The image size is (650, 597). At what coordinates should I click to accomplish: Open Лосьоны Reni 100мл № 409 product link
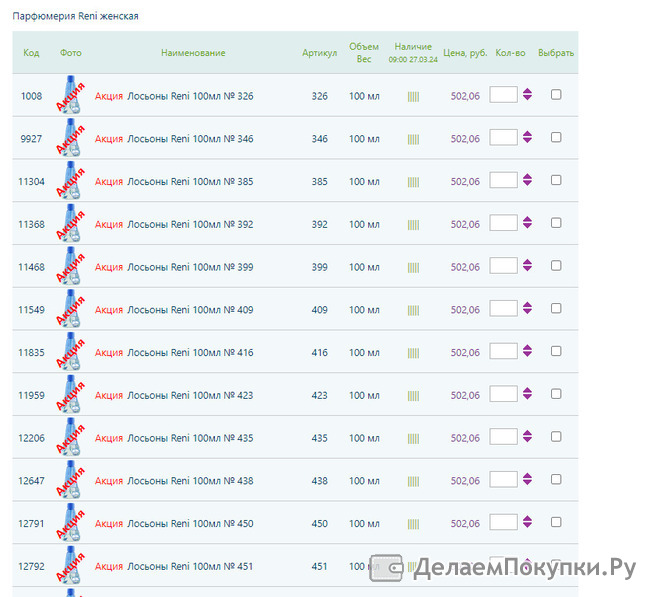tap(190, 310)
